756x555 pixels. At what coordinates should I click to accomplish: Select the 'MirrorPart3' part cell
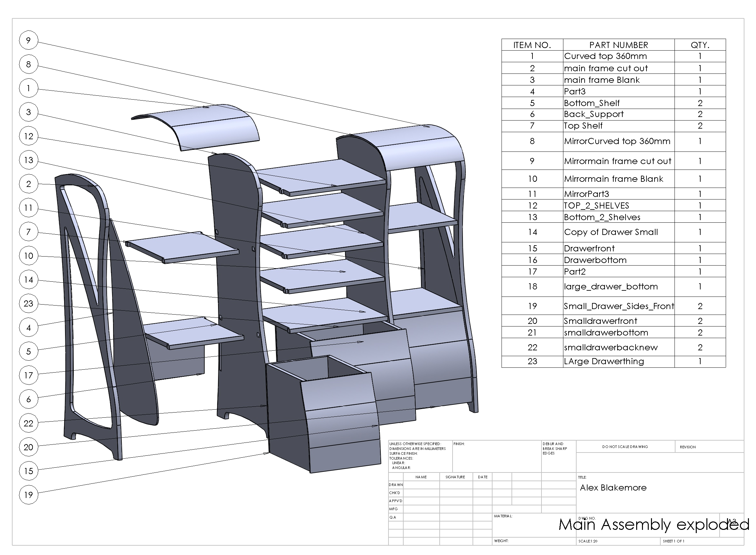click(x=618, y=194)
